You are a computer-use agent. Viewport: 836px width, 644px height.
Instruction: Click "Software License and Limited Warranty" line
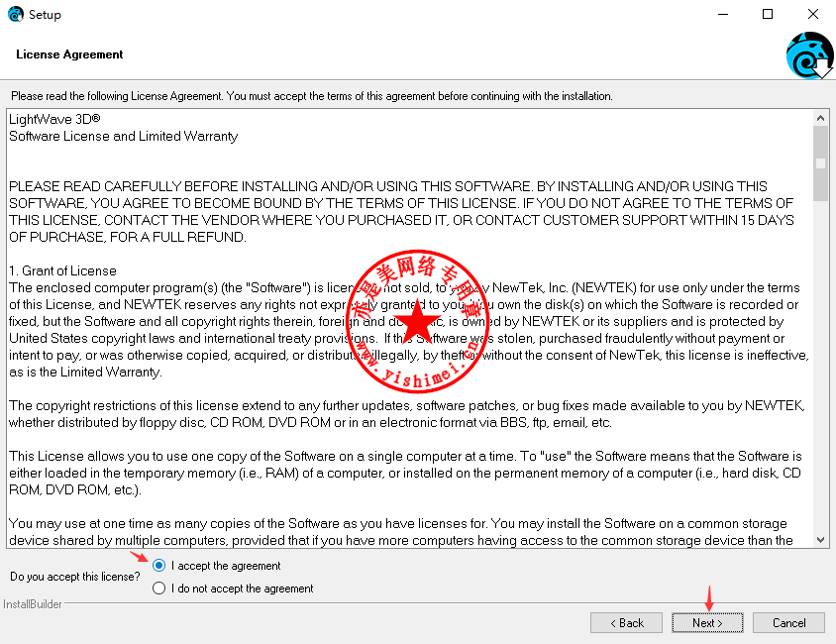coord(123,136)
